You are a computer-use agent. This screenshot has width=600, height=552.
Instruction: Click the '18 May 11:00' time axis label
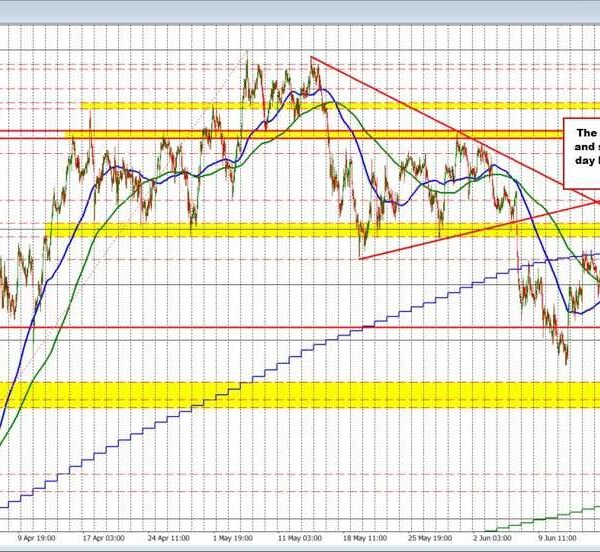coord(365,538)
